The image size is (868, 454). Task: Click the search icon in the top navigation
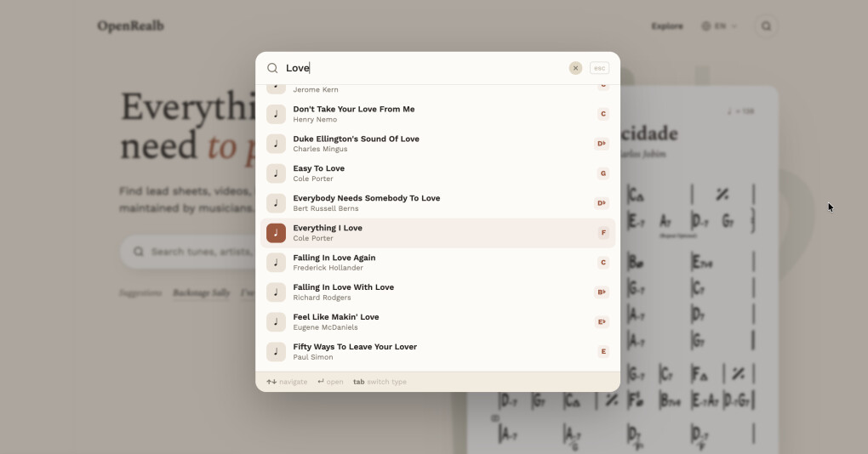coord(766,26)
